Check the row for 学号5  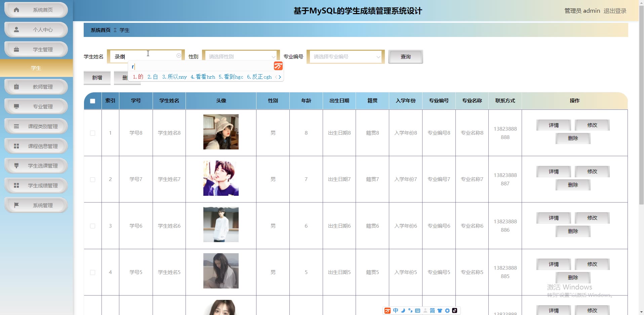(x=92, y=272)
